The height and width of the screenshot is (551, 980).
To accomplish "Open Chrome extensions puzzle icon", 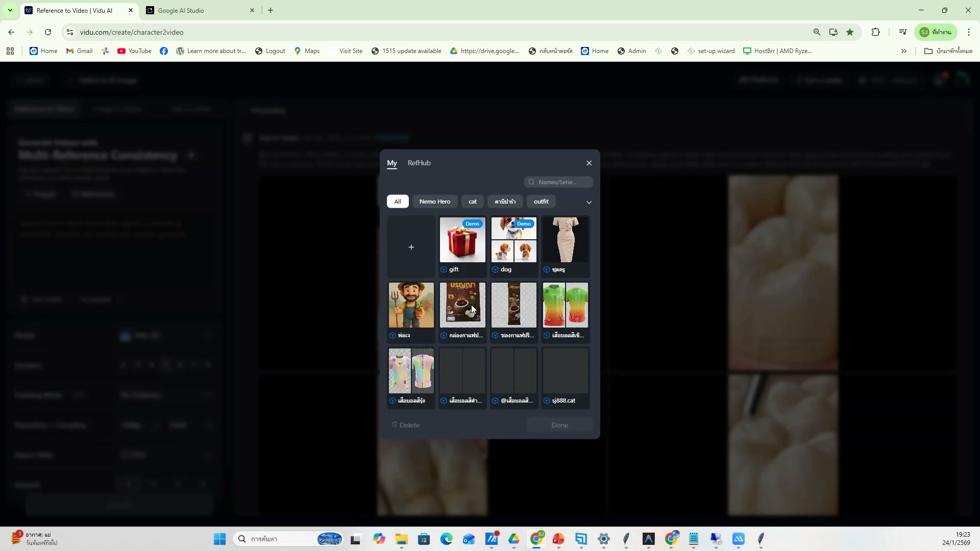I will coord(875,32).
